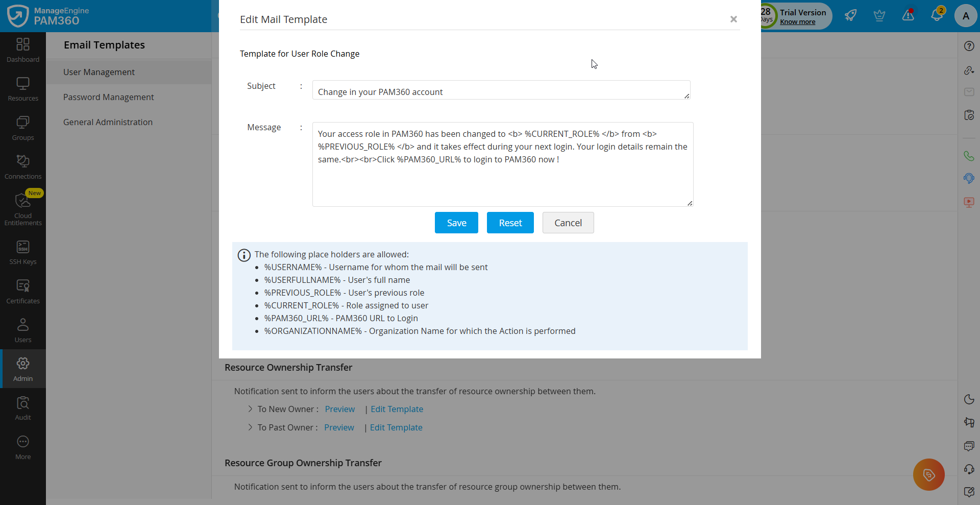This screenshot has height=505, width=980.
Task: Expand the To New Owner chevron
Action: coord(250,409)
